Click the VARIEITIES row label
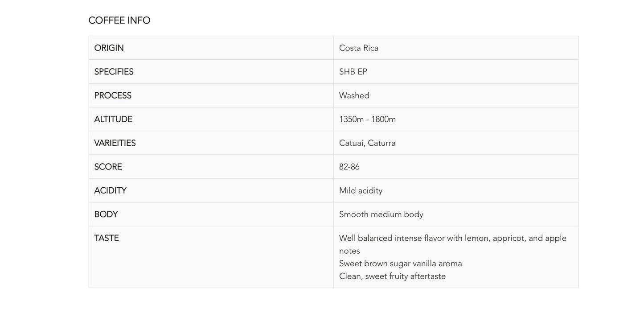 point(115,143)
